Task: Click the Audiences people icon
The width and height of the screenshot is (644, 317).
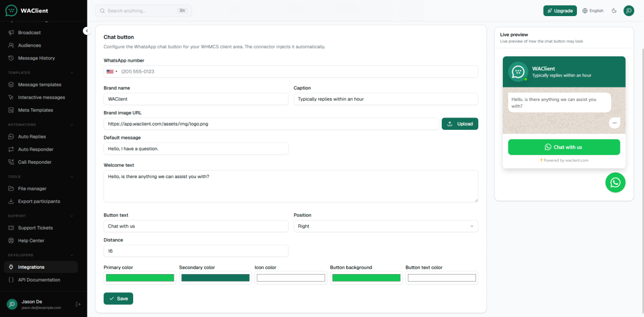Action: tap(11, 46)
